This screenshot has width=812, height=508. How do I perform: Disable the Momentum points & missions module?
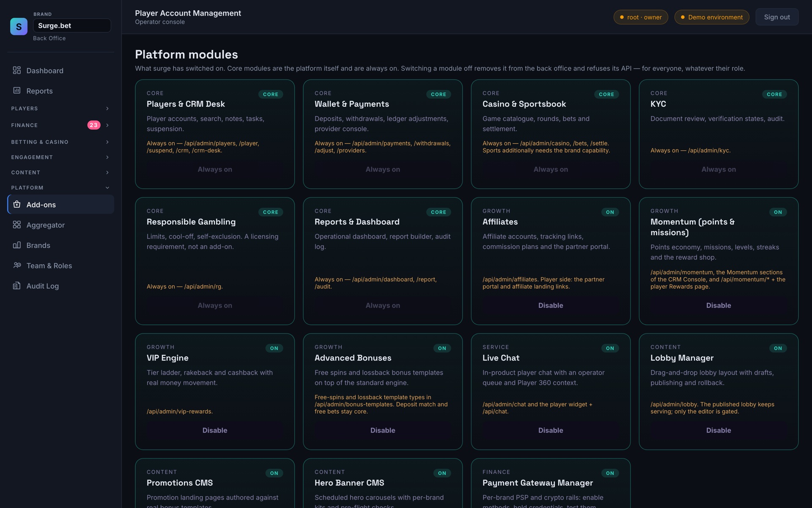click(x=719, y=305)
